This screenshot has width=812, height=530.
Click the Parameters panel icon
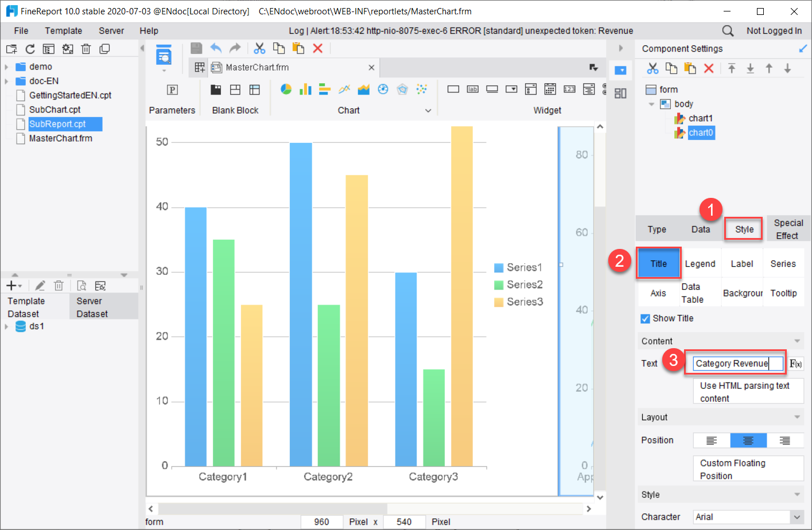pyautogui.click(x=172, y=89)
